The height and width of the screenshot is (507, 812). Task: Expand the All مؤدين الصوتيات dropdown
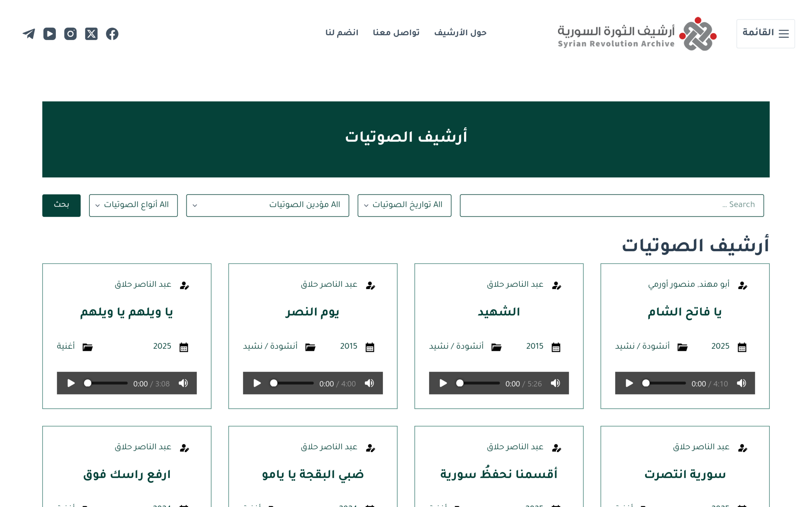tap(267, 205)
